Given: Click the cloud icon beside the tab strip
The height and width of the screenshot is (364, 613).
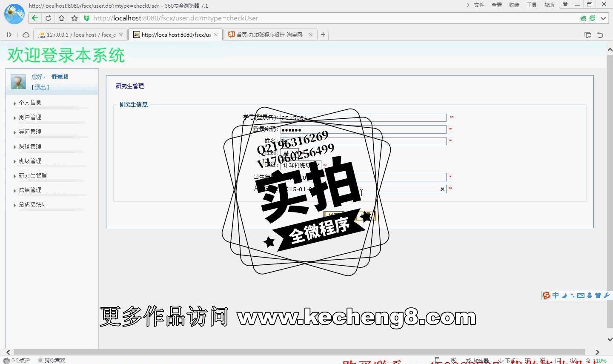Looking at the screenshot, I should [26, 34].
